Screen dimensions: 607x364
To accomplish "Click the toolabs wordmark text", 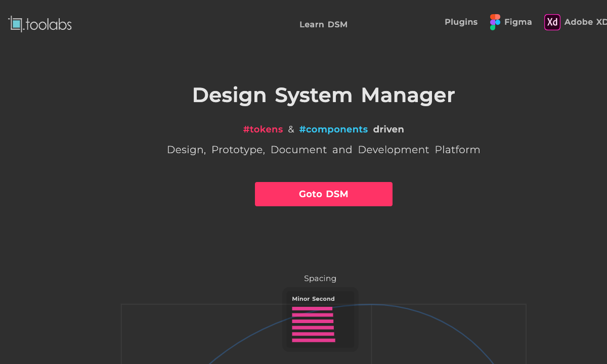I will click(49, 24).
